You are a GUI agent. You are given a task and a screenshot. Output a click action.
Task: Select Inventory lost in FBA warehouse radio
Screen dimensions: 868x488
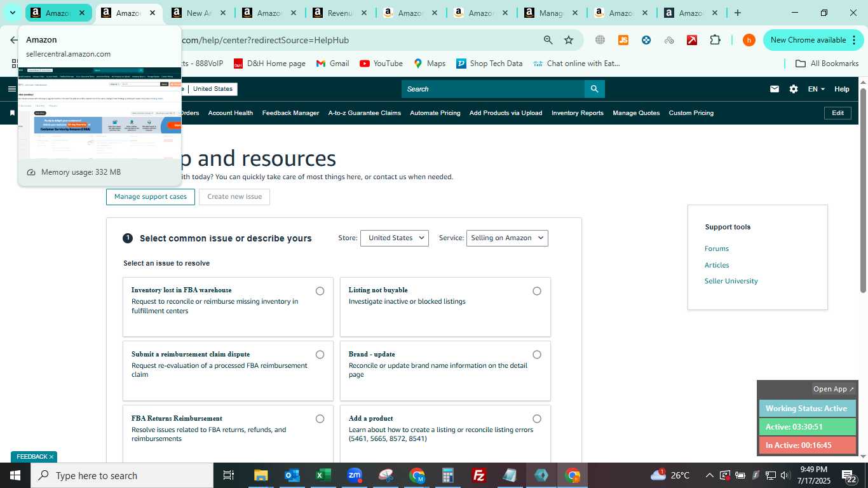[320, 291]
